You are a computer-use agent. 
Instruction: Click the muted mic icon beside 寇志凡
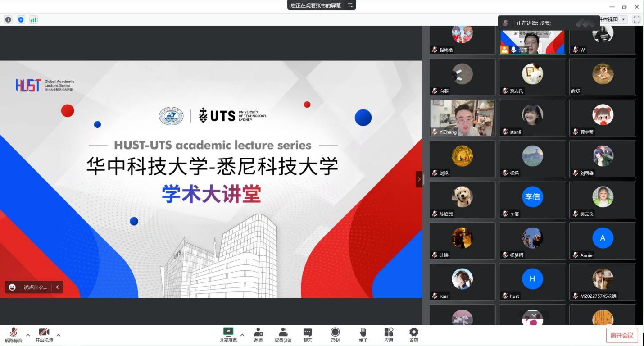pos(505,91)
